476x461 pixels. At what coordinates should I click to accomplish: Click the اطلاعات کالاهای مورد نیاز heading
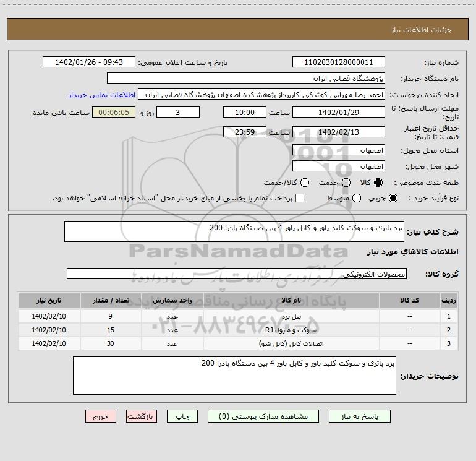[413, 252]
